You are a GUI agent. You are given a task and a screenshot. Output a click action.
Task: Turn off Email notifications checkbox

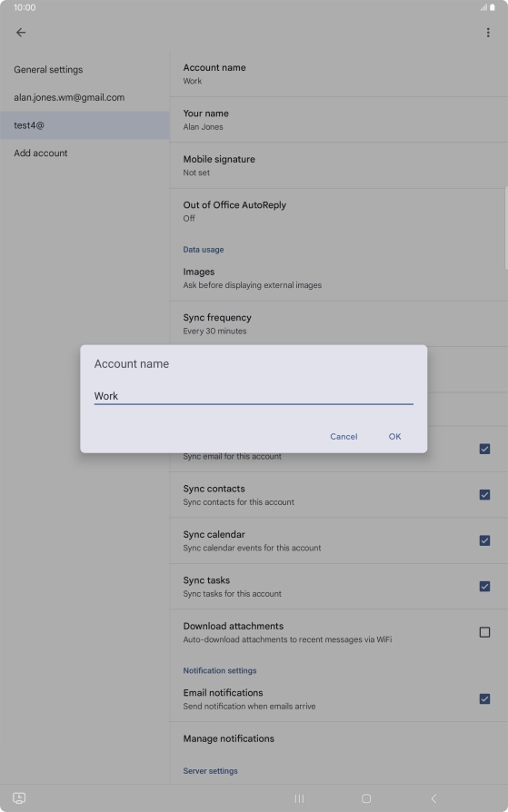click(x=484, y=698)
